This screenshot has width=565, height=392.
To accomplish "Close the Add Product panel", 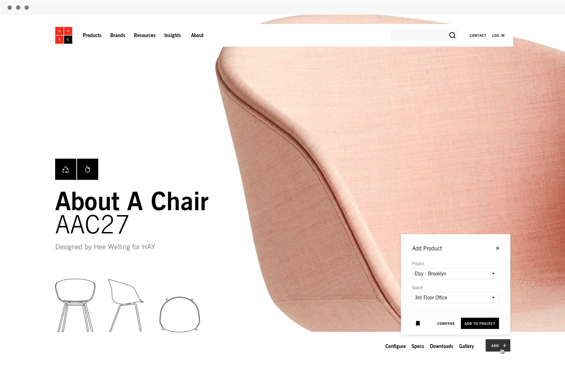I will 497,248.
